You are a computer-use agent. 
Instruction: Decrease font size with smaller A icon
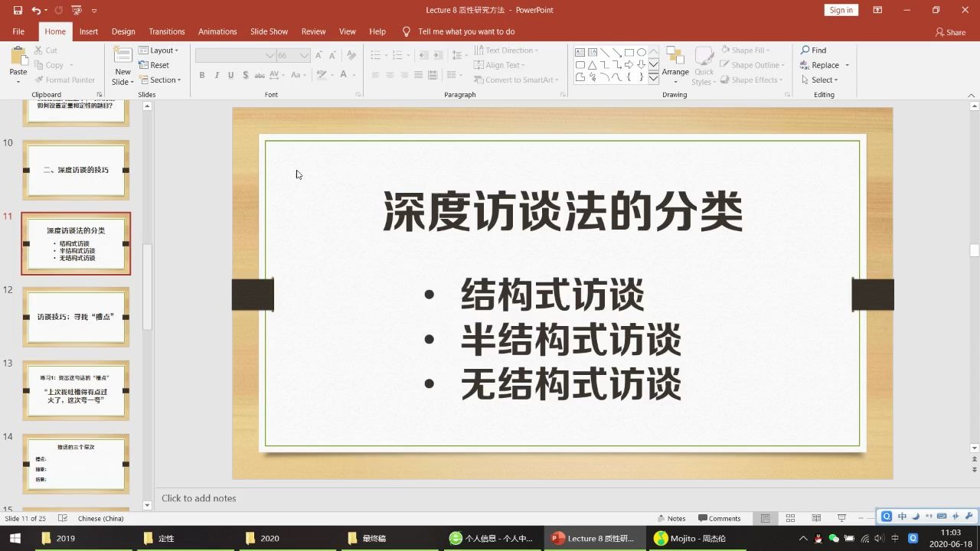(x=333, y=55)
